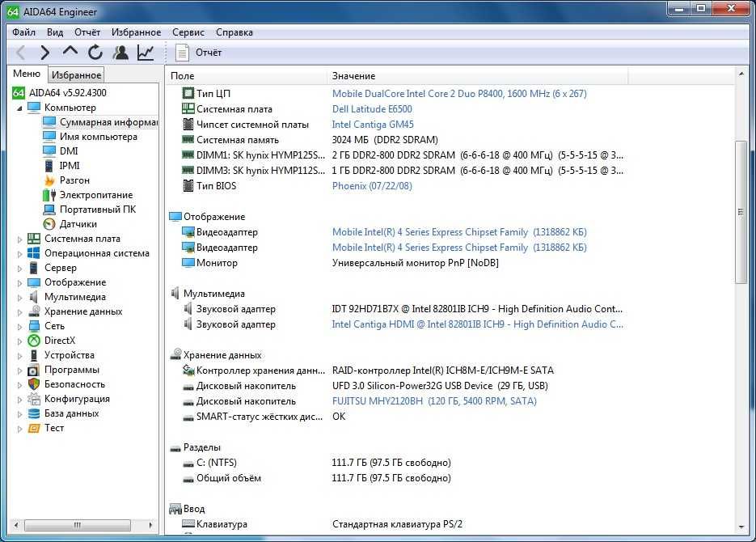Click the refresh toolbar icon
Image resolution: width=756 pixels, height=542 pixels.
pos(95,52)
